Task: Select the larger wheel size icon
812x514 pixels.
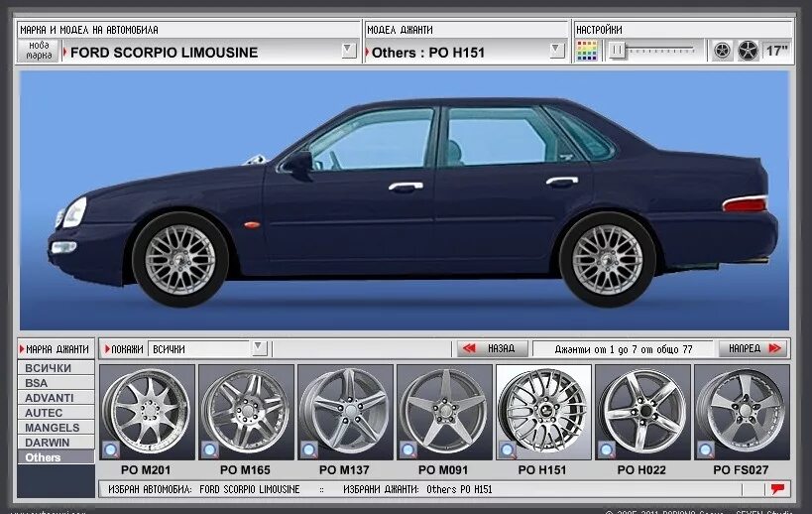Action: (x=748, y=51)
